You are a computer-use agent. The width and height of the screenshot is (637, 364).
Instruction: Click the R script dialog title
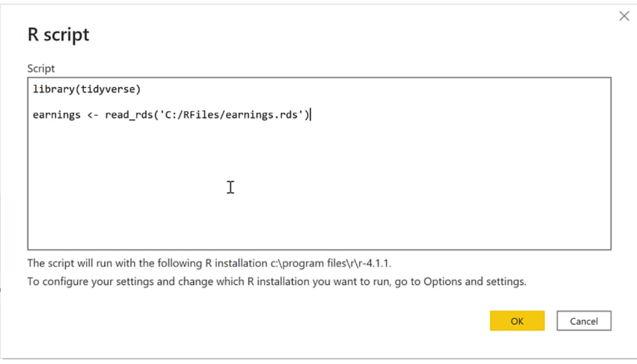[x=58, y=34]
